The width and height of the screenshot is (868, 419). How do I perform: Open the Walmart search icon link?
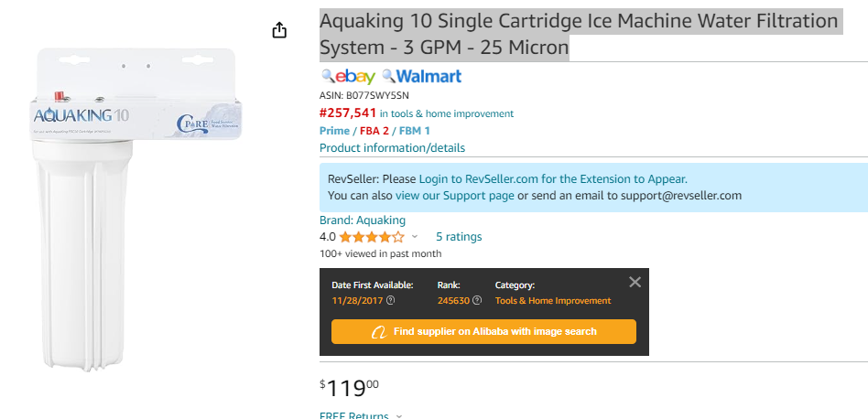tap(421, 76)
